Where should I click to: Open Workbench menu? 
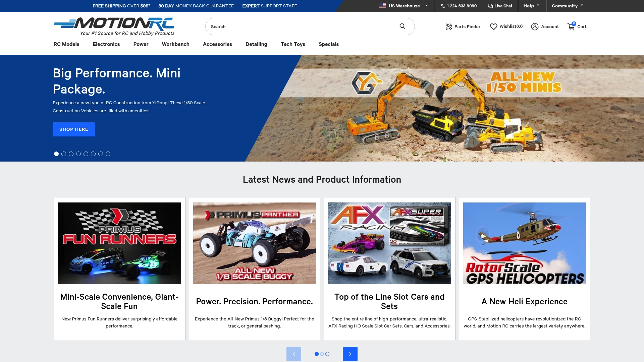click(x=175, y=44)
